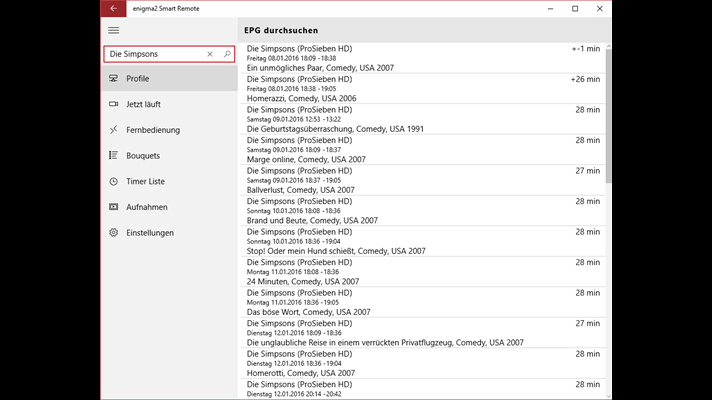The image size is (712, 400).
Task: Click the +26 min time indicator
Action: 585,79
